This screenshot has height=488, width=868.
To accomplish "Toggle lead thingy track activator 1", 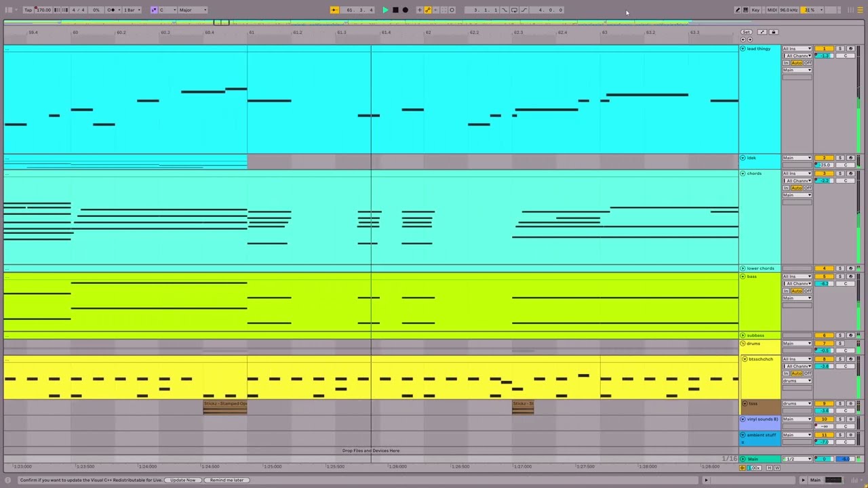I will [824, 49].
